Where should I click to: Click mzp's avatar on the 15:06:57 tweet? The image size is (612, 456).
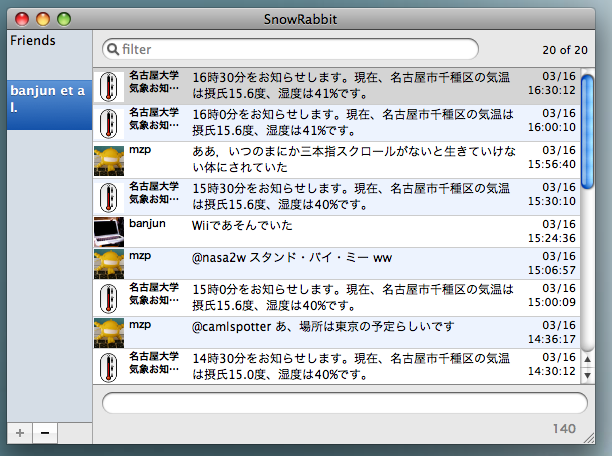109,264
